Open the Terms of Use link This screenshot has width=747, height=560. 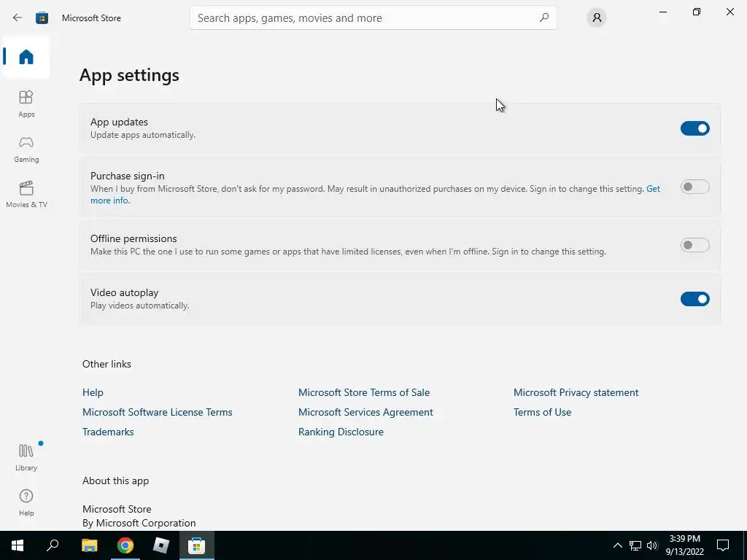(542, 413)
